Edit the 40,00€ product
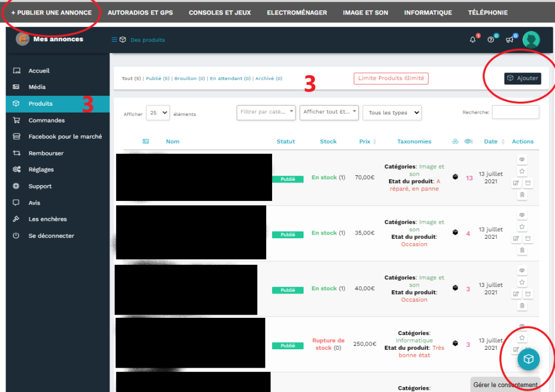 pos(516,294)
